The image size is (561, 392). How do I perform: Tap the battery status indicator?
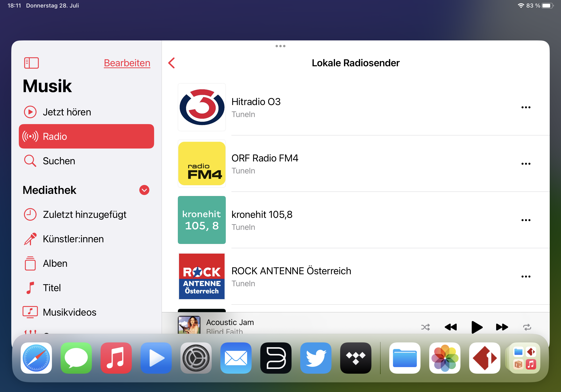coord(548,5)
